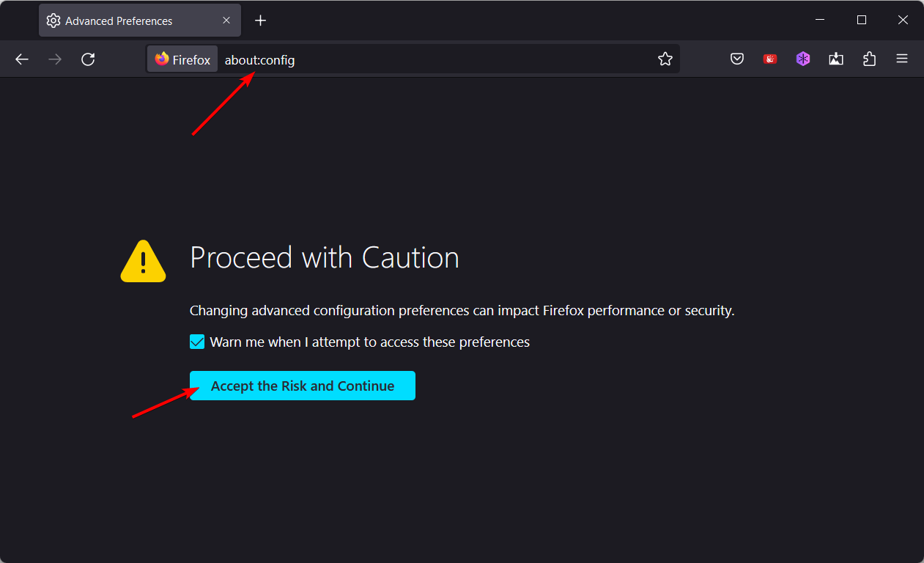The height and width of the screenshot is (563, 924).
Task: Open a new tab with the plus button
Action: 260,21
